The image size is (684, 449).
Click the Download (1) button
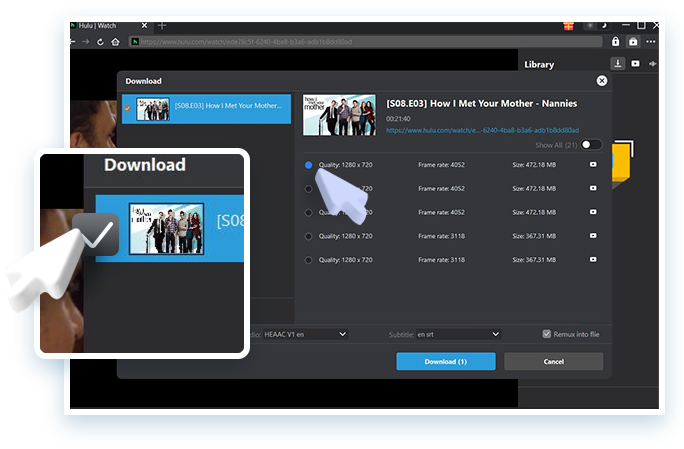446,361
